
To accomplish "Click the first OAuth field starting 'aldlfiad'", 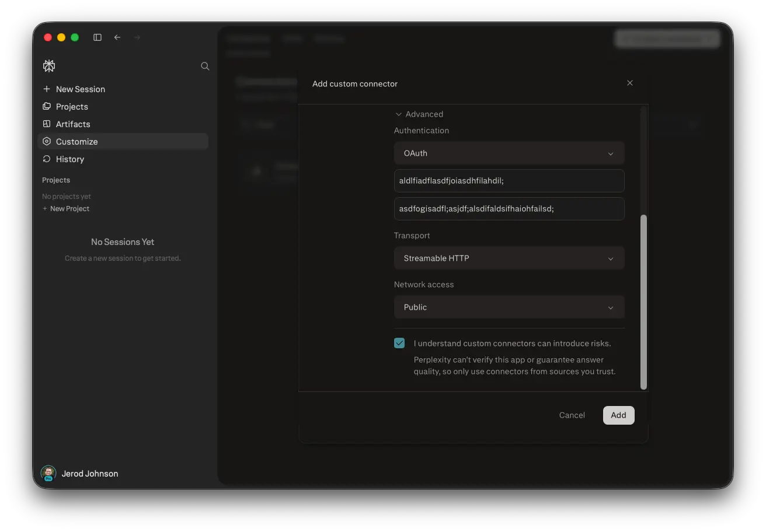I will 509,181.
